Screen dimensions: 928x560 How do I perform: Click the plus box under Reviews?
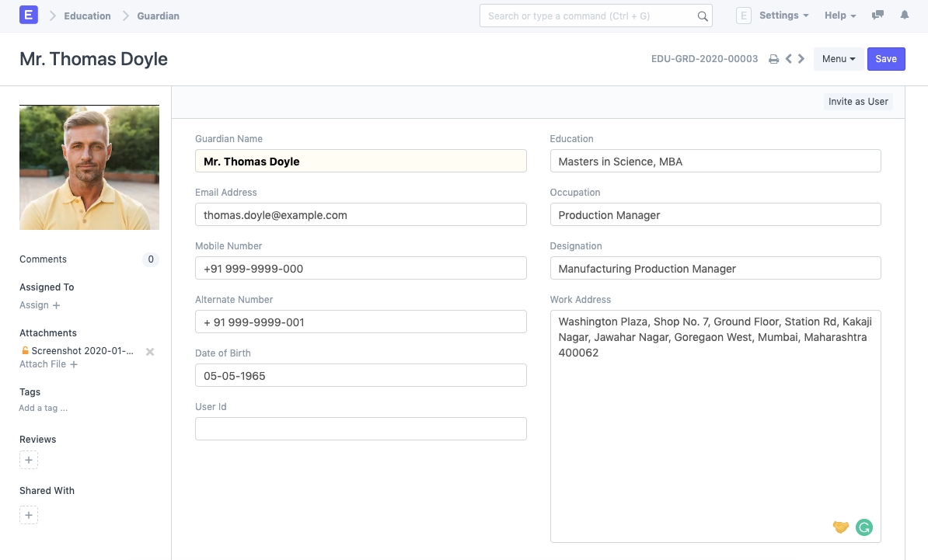click(29, 461)
